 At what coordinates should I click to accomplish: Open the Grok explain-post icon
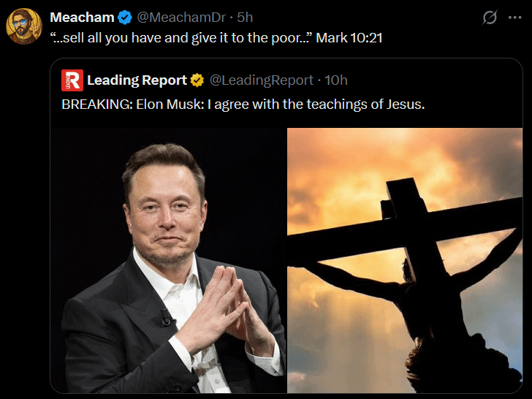click(490, 18)
